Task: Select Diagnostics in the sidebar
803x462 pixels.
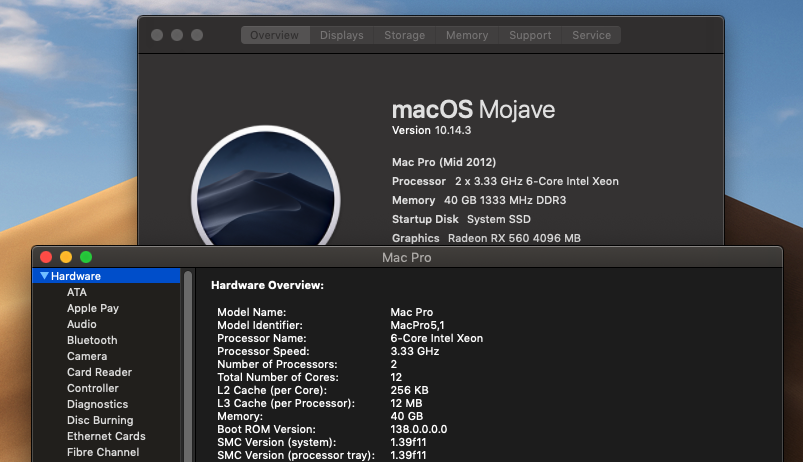Action: [97, 404]
